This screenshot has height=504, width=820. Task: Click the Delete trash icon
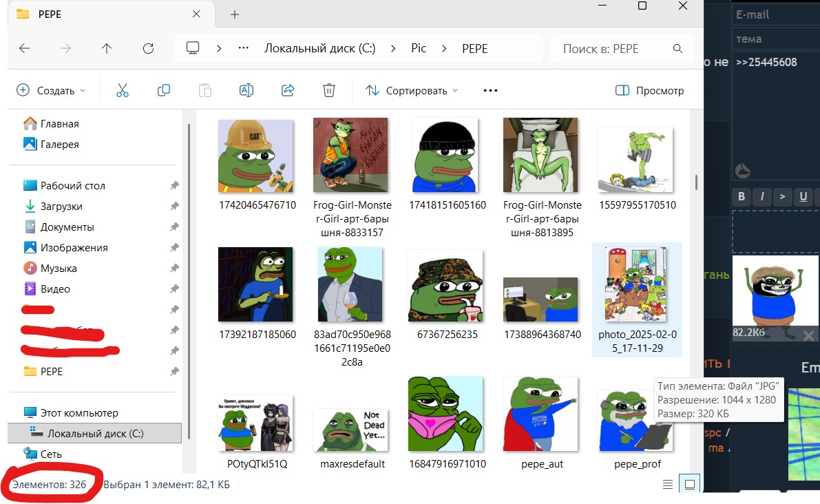click(329, 90)
